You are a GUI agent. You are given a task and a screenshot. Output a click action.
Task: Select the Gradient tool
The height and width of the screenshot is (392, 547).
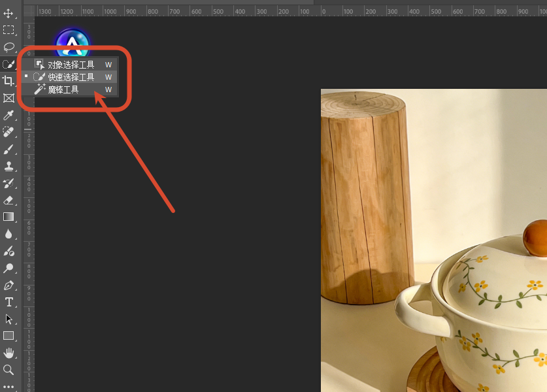click(8, 217)
